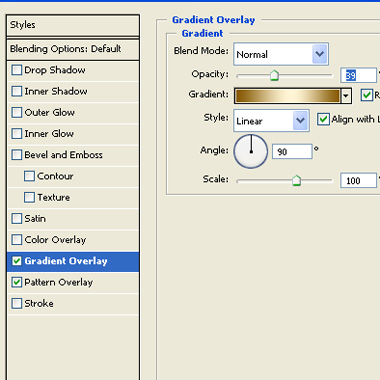
Task: Open the gradient picker arrow
Action: click(346, 96)
